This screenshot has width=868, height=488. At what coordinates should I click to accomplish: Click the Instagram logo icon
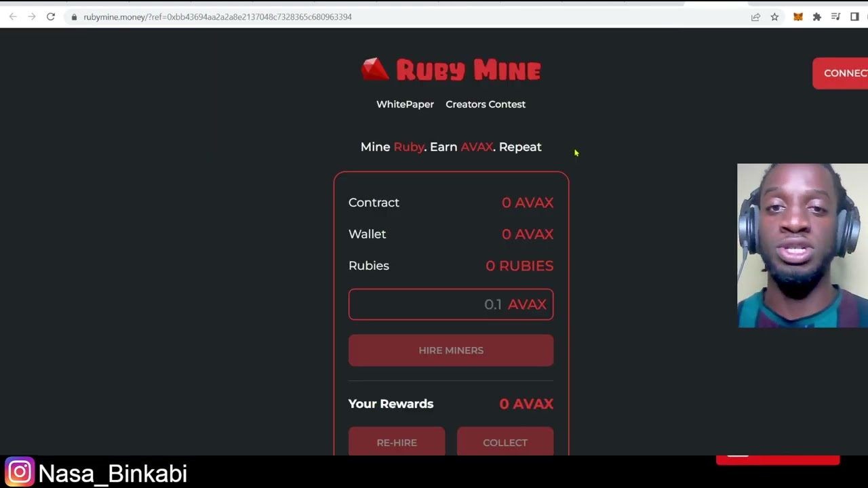pyautogui.click(x=20, y=472)
